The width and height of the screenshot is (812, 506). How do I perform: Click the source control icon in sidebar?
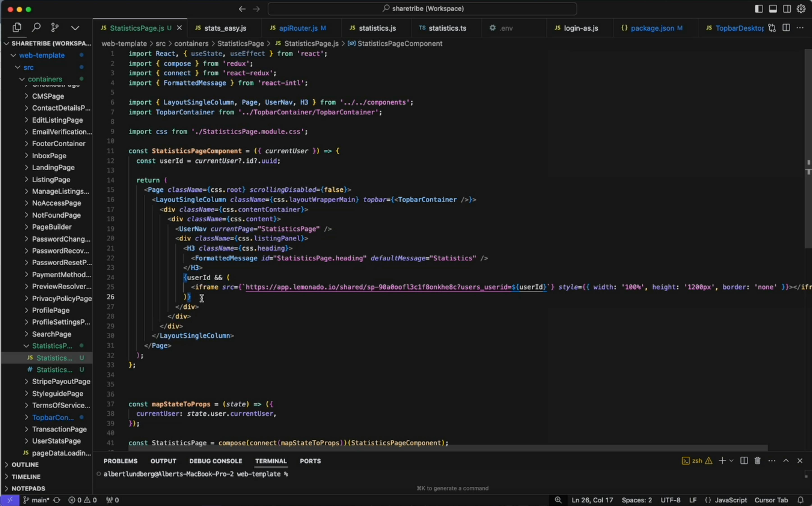[55, 27]
